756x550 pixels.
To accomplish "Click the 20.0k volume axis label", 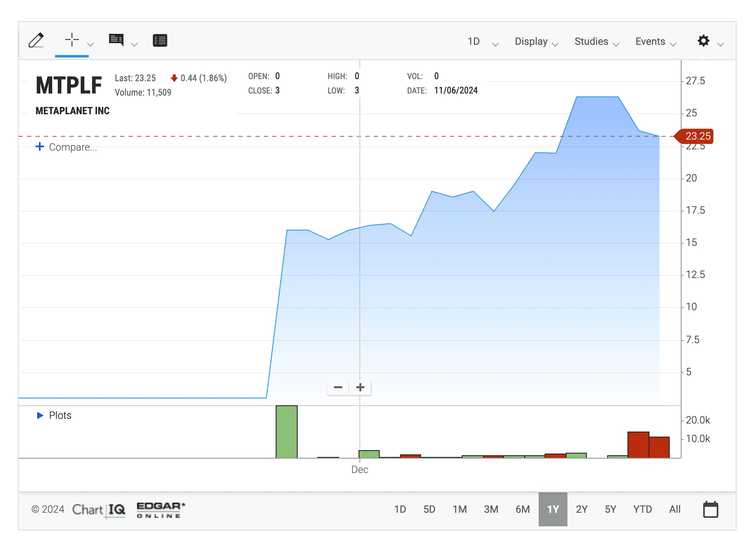I will click(698, 420).
